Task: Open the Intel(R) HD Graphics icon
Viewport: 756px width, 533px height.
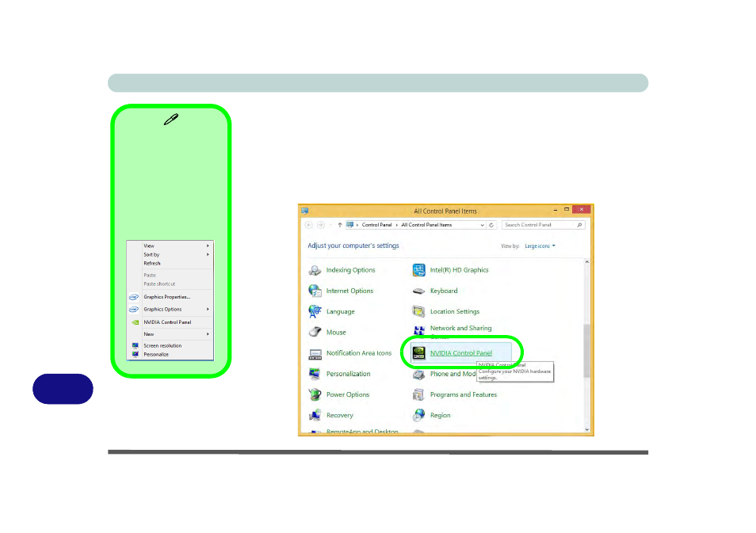Action: [x=418, y=270]
